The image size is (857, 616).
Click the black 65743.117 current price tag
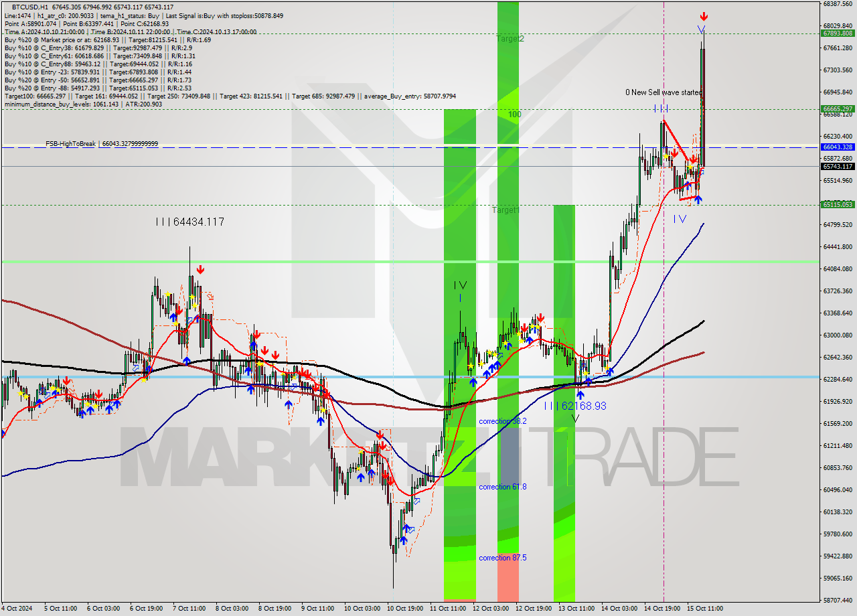click(837, 166)
